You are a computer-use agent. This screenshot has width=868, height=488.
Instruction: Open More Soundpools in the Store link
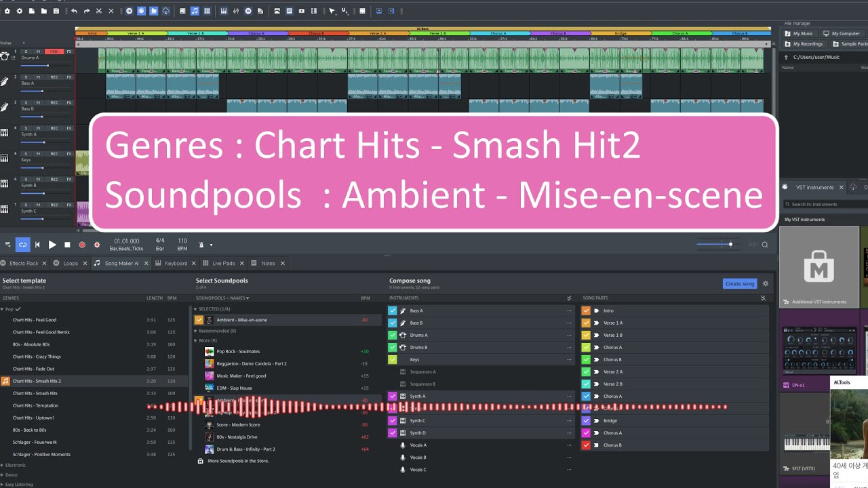pos(238,461)
